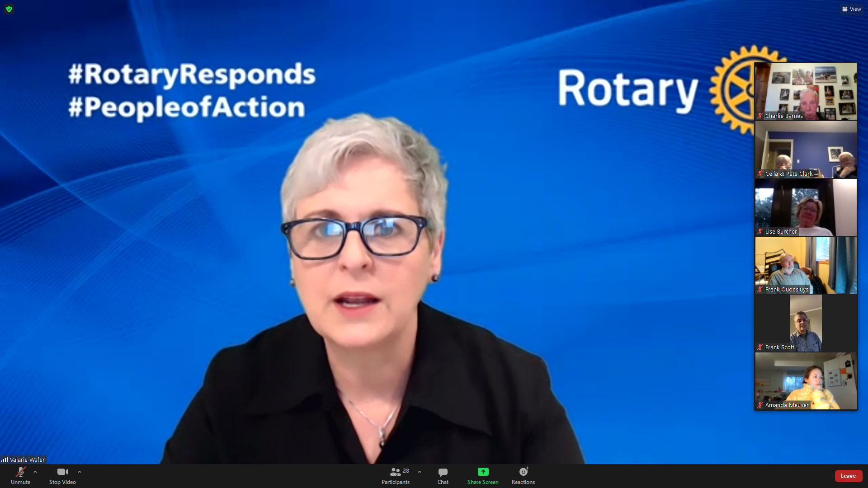
Task: Expand audio options arrow next to Unmute
Action: coord(35,472)
